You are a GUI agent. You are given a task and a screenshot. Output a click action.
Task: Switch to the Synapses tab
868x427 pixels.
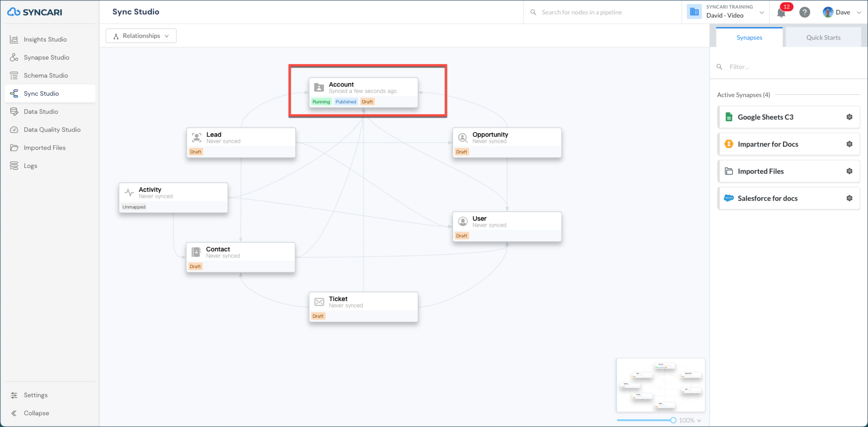coord(749,37)
